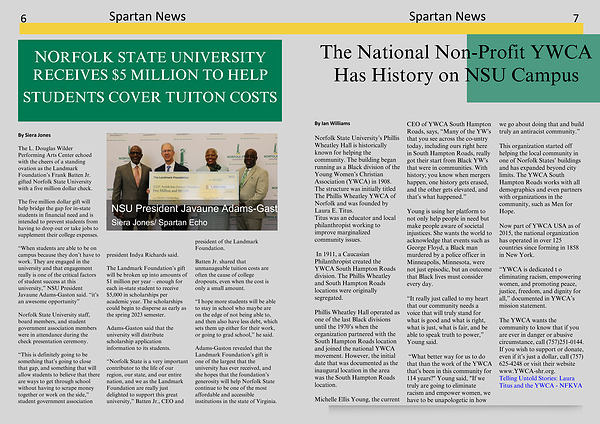This screenshot has height=424, width=600.
Task: Click paragraph starting 'This organization started off'
Action: [540, 178]
